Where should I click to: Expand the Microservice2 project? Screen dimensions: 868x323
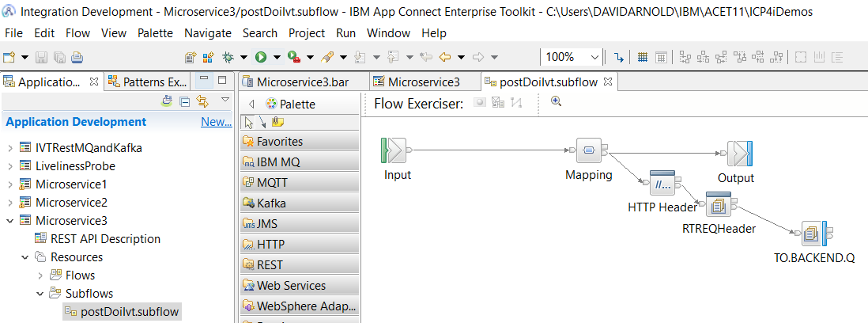[x=10, y=202]
